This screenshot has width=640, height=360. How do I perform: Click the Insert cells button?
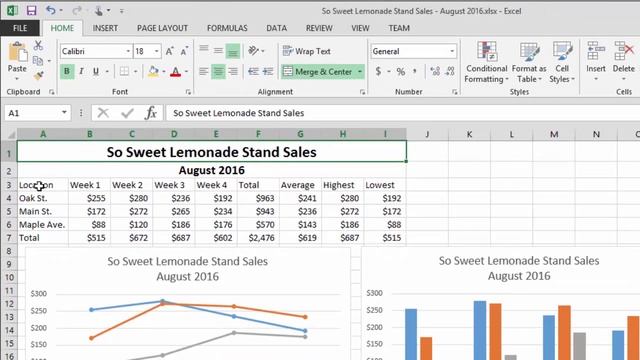coord(596,61)
